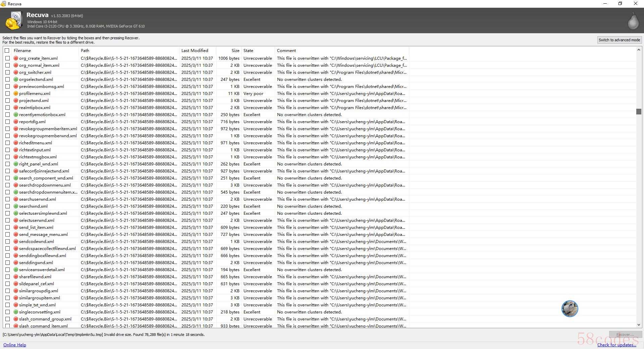644x349 pixels.
Task: Sort list by Size column header
Action: pos(229,51)
